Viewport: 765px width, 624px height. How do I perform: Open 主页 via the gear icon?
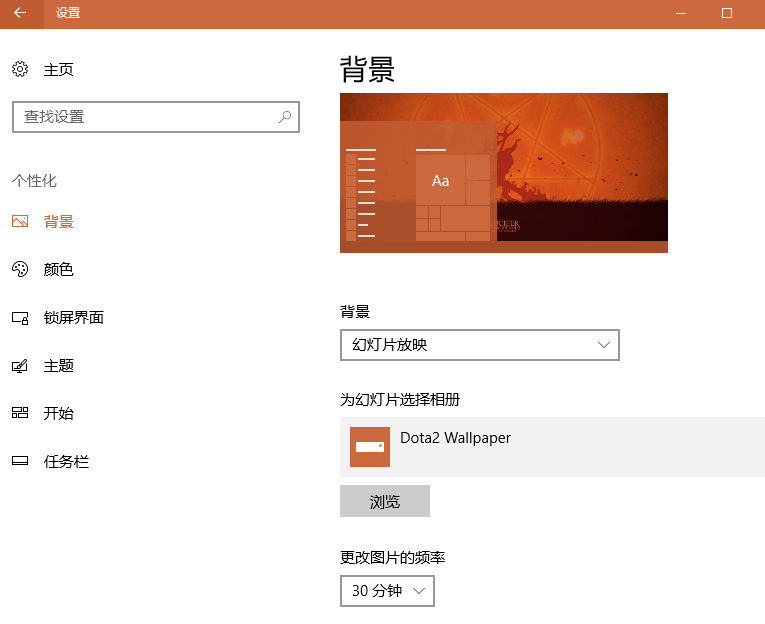tap(20, 69)
